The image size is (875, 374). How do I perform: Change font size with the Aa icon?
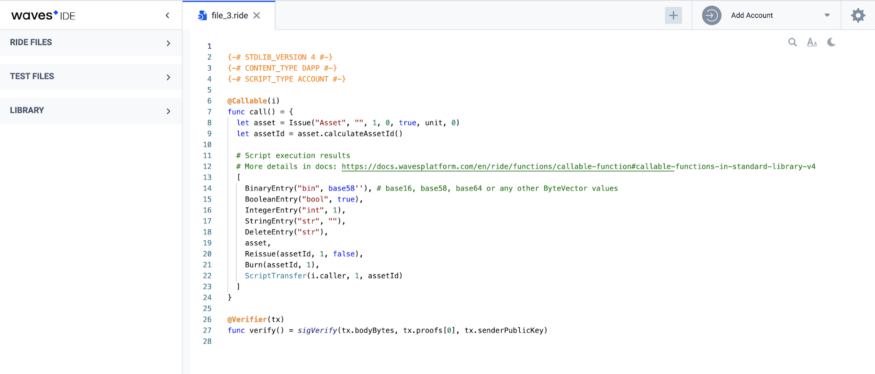(x=812, y=42)
